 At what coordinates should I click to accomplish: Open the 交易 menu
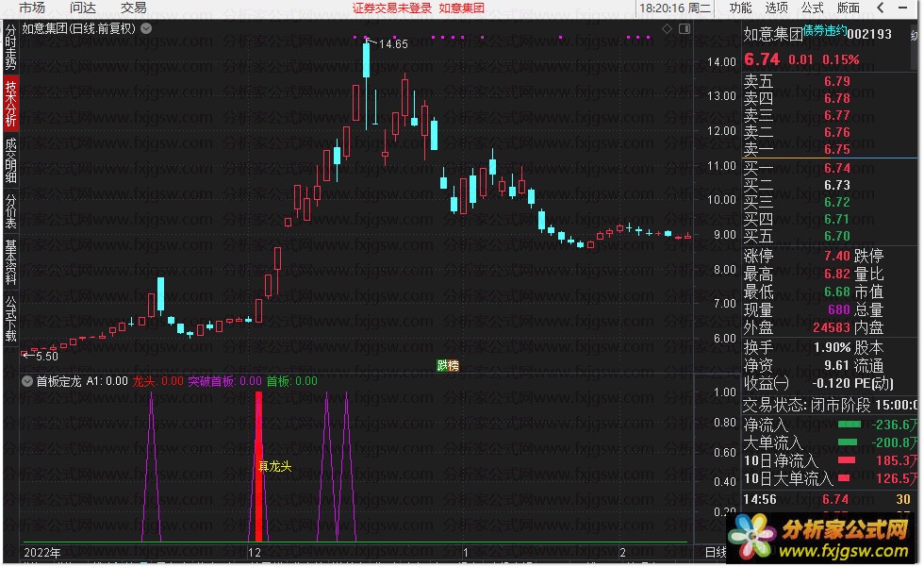133,8
